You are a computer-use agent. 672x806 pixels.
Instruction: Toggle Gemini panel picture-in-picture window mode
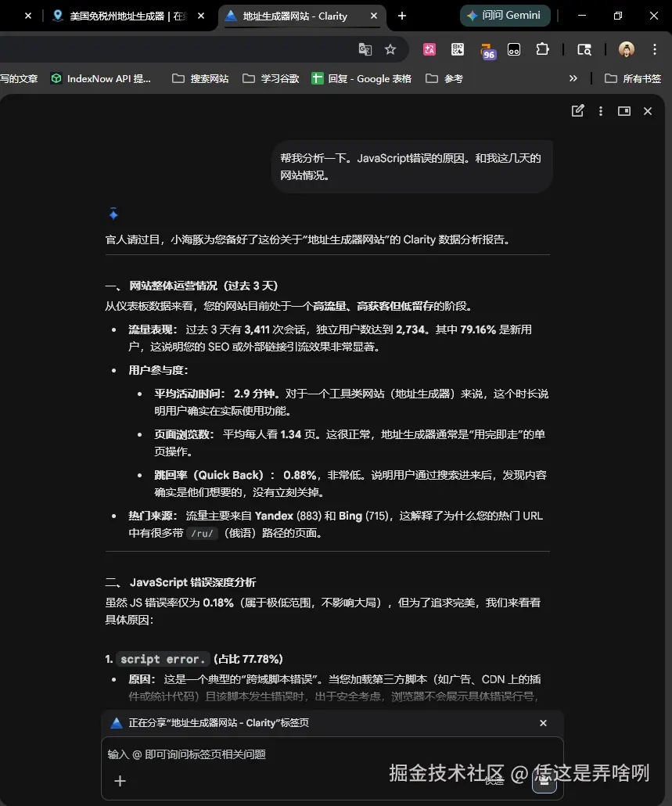(x=623, y=111)
